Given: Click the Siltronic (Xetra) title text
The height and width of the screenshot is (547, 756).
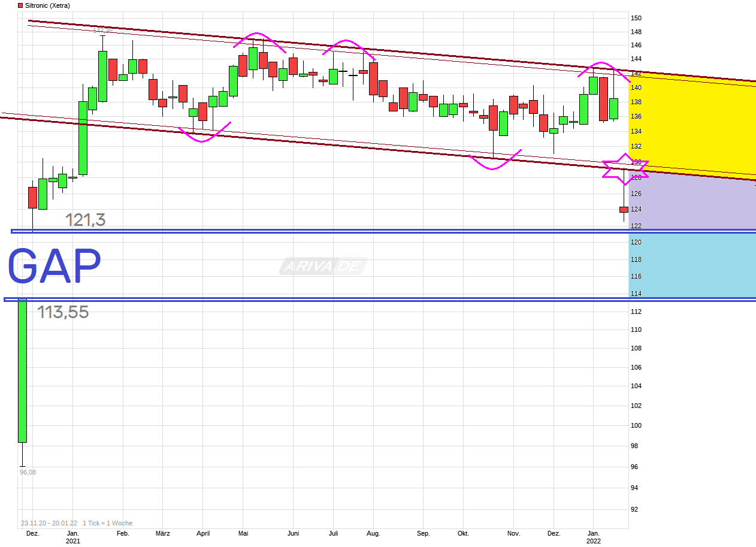Looking at the screenshot, I should pyautogui.click(x=47, y=5).
